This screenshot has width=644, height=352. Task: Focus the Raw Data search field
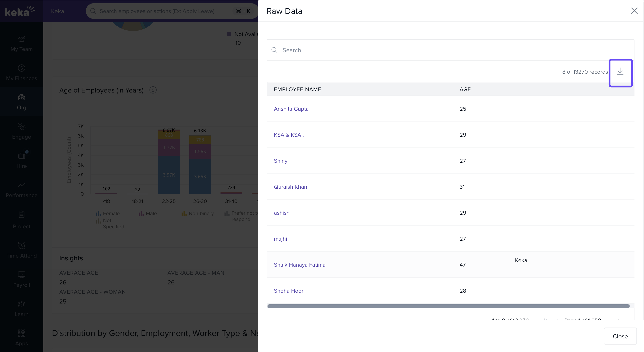tap(450, 50)
